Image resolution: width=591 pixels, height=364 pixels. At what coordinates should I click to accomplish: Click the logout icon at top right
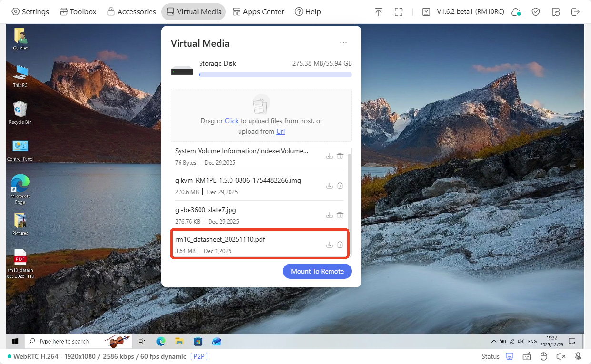pos(575,12)
